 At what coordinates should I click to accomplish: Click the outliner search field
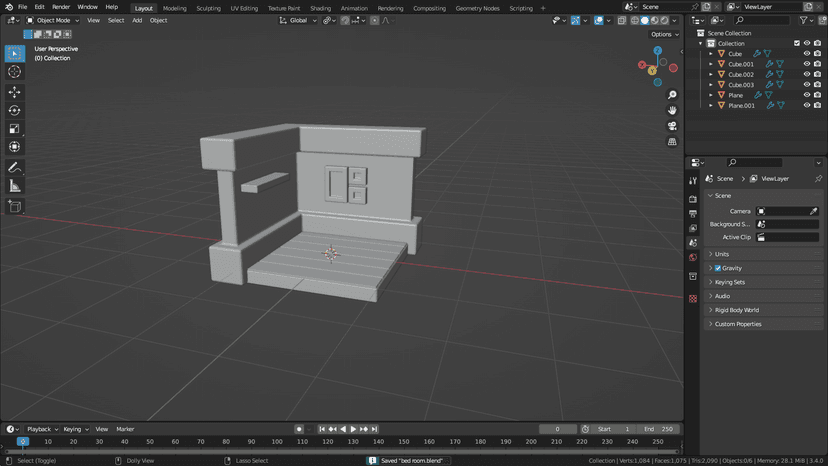click(x=761, y=21)
